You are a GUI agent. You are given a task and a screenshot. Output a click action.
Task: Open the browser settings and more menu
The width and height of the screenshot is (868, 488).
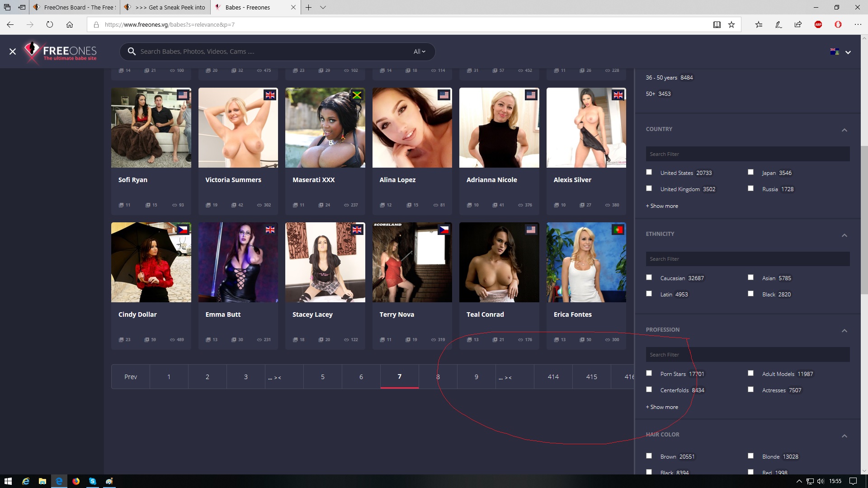pyautogui.click(x=858, y=24)
